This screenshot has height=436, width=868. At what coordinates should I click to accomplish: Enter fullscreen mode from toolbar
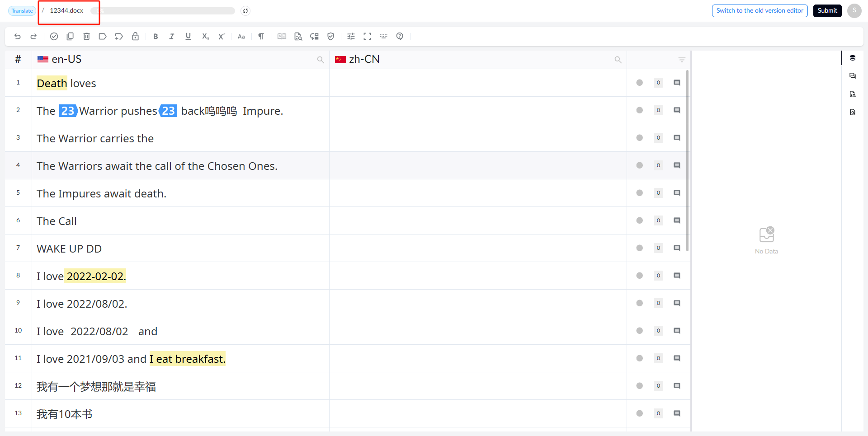(367, 37)
